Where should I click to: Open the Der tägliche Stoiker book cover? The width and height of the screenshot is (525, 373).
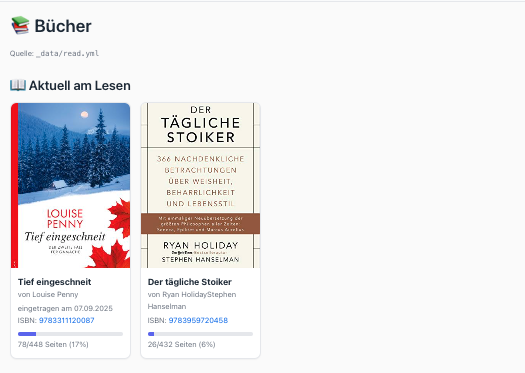point(200,185)
